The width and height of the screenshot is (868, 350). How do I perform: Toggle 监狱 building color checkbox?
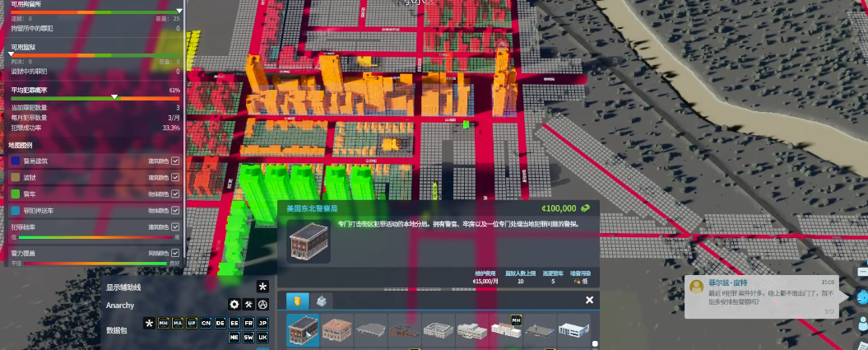(175, 177)
